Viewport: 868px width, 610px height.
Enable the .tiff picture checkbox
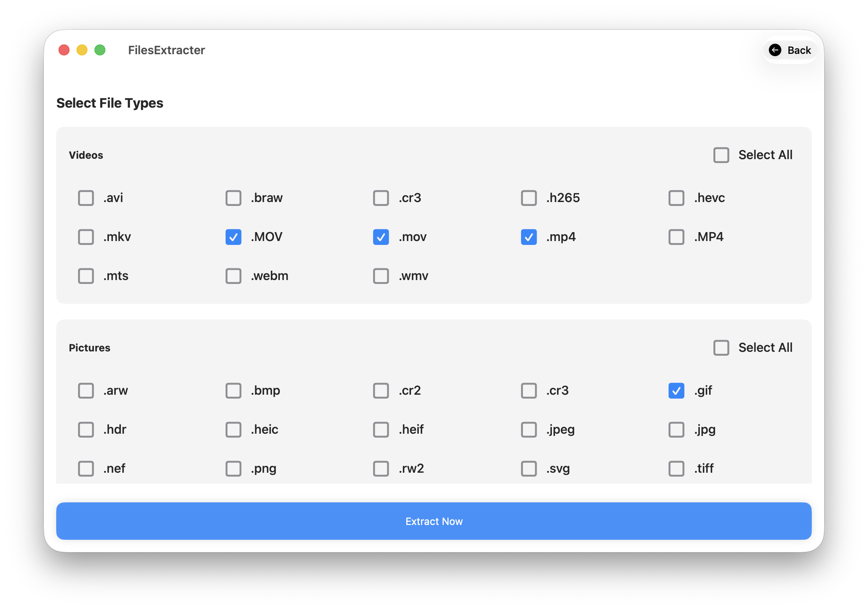[x=676, y=468]
